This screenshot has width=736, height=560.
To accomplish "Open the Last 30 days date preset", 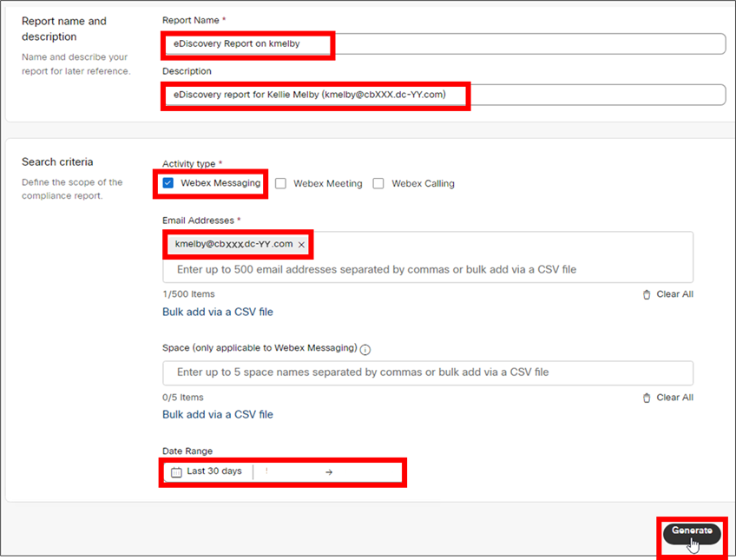I will click(214, 471).
